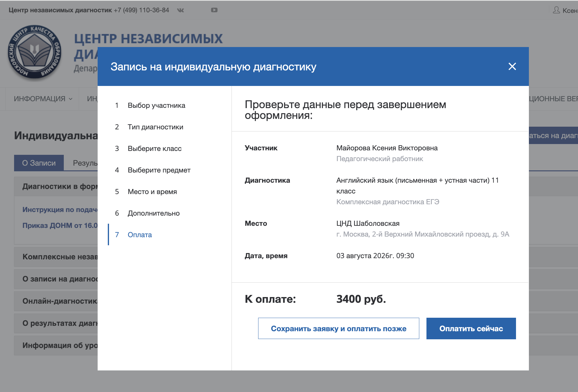578x392 pixels.
Task: Click the Записаться на диагностику button
Action: [553, 135]
